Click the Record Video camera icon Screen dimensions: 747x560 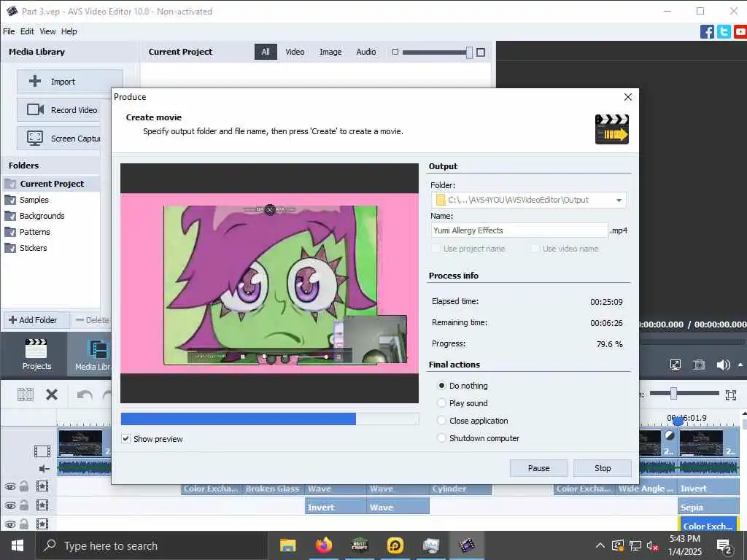point(35,109)
